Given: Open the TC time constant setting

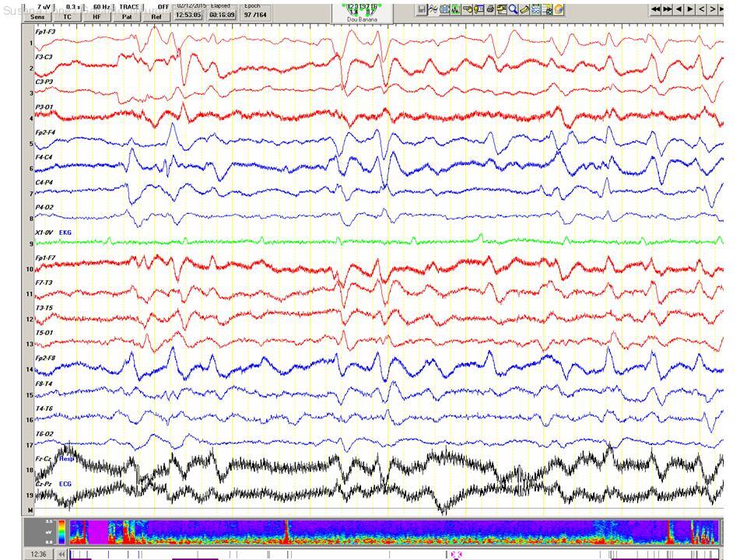Looking at the screenshot, I should pos(68,16).
